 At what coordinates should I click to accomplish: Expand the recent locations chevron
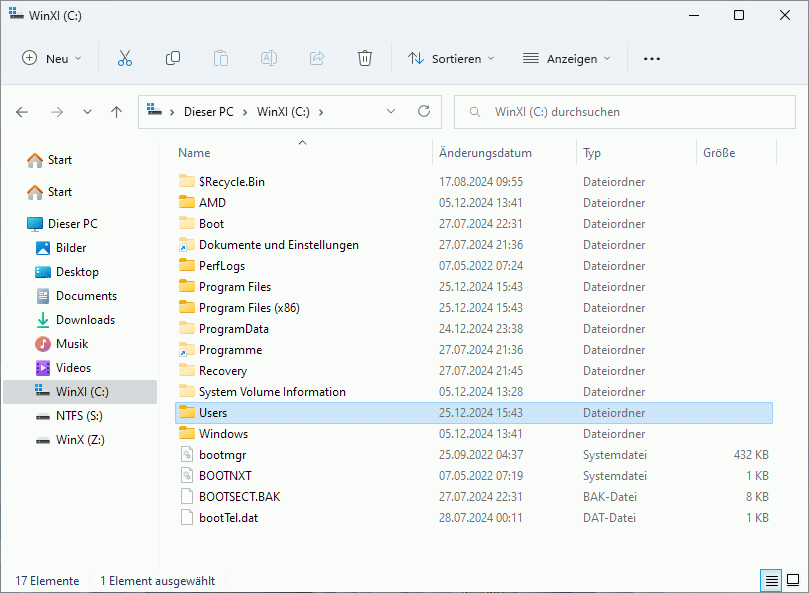point(87,112)
